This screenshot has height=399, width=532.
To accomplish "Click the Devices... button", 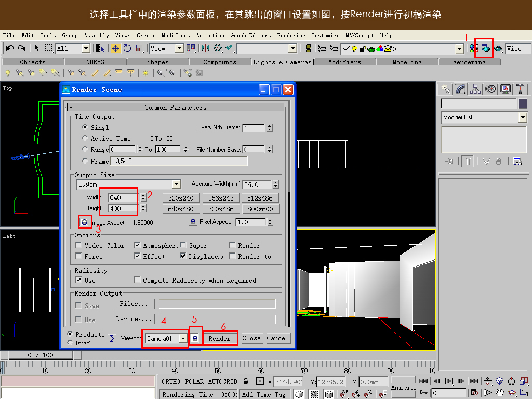I will [135, 319].
